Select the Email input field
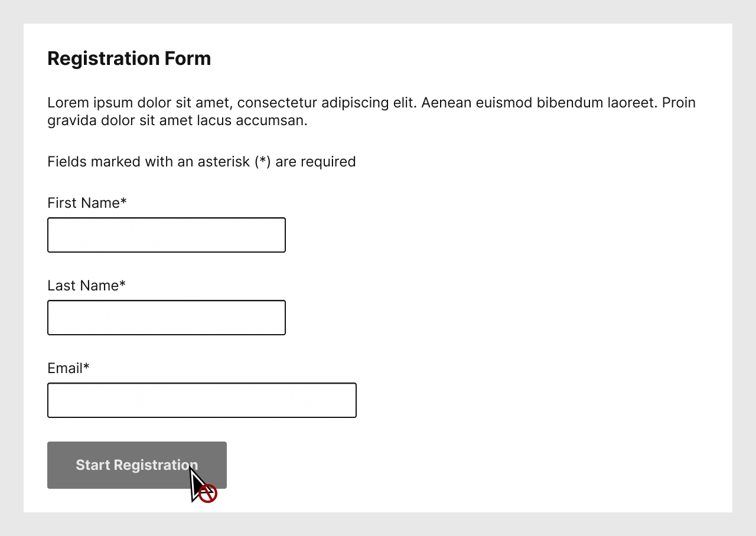The height and width of the screenshot is (536, 756). pos(201,400)
